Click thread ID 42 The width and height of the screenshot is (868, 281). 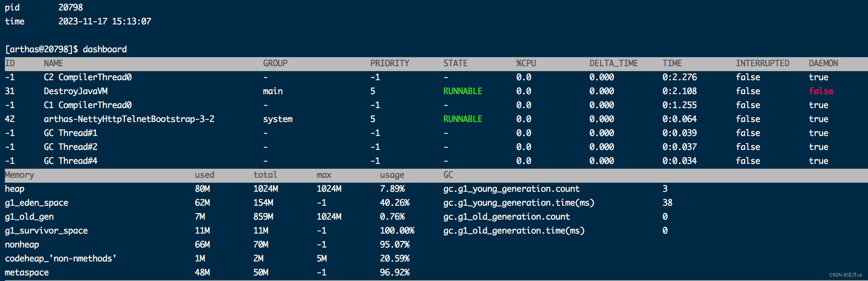point(10,119)
